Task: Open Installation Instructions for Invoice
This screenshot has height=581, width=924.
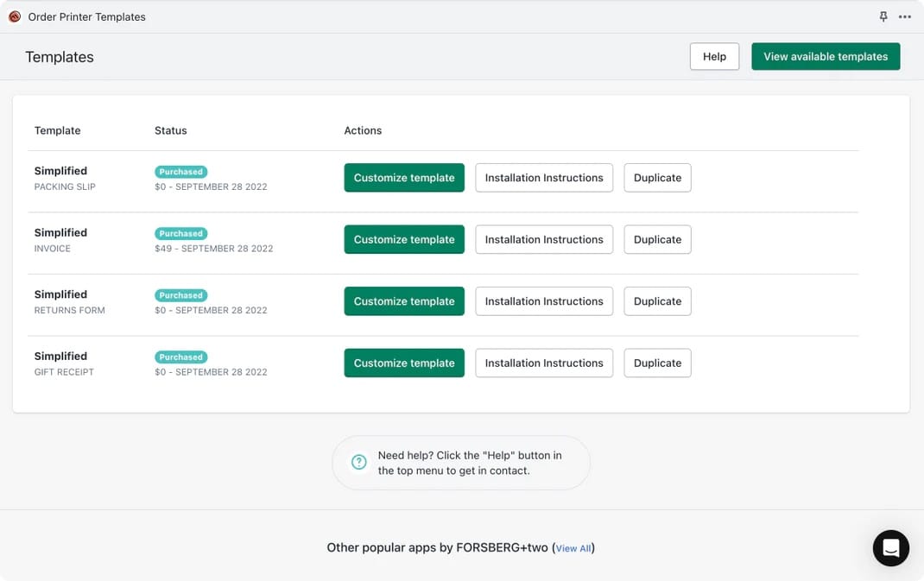Action: point(544,239)
